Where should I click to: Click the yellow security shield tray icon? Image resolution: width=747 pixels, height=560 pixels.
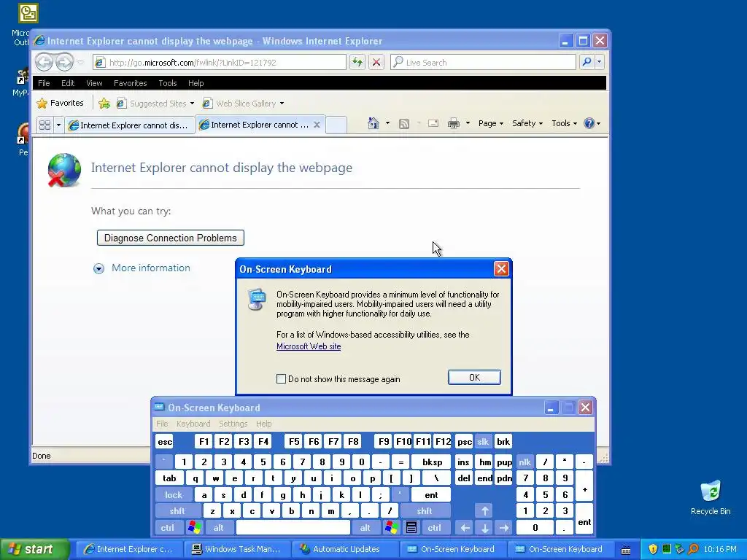(653, 549)
